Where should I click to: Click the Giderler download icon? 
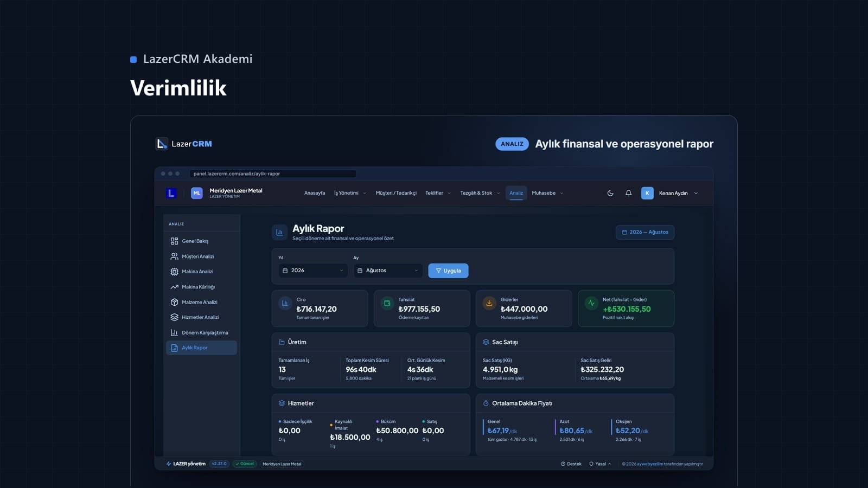(x=489, y=304)
